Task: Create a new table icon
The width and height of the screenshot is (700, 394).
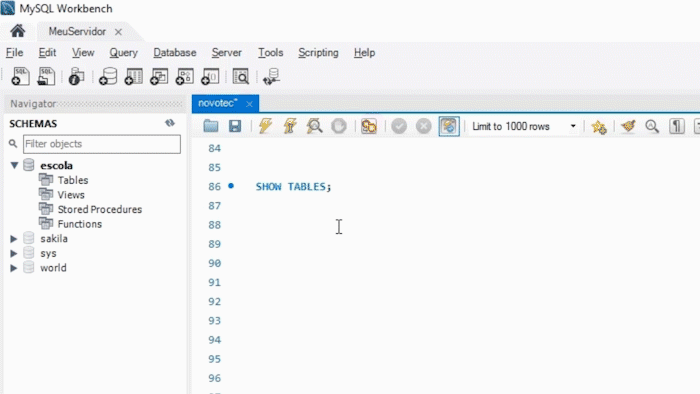Action: coord(133,76)
